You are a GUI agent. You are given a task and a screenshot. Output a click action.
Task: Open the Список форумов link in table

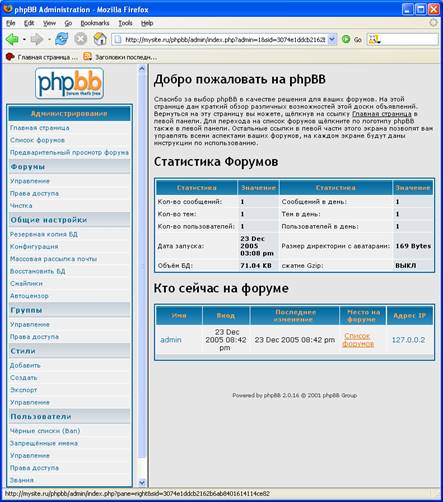point(358,340)
